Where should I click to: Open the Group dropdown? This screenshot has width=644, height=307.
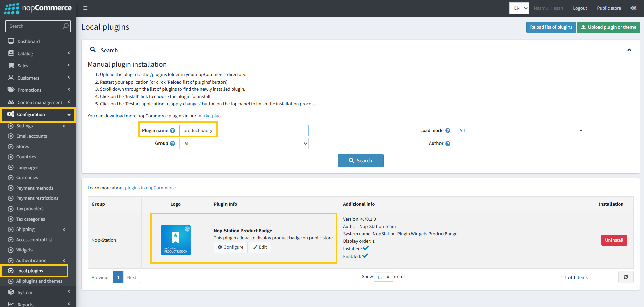click(244, 144)
